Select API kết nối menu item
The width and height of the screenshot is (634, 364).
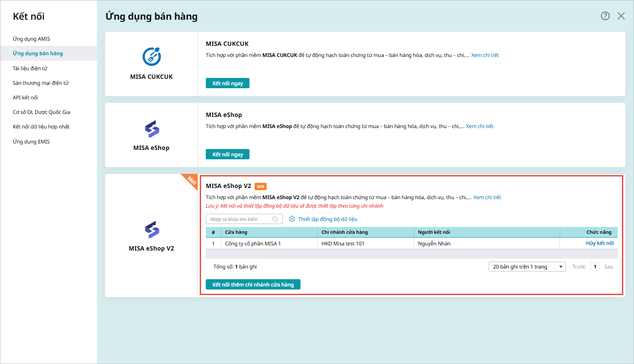click(x=25, y=98)
